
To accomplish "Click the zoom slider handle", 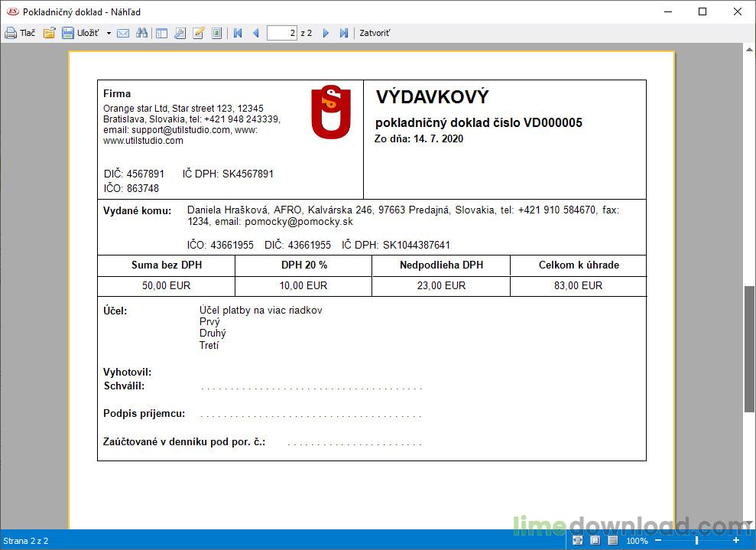I will (696, 540).
